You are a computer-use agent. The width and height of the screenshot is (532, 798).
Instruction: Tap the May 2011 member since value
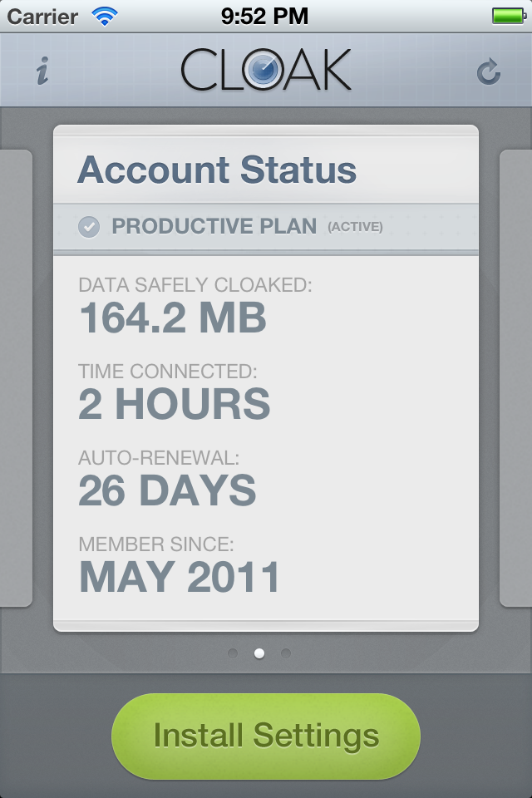tap(179, 577)
